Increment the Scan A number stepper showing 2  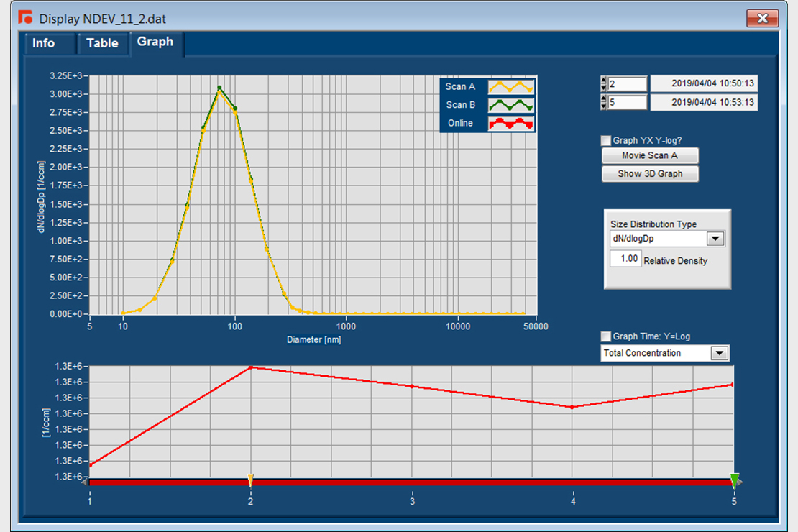coord(604,81)
